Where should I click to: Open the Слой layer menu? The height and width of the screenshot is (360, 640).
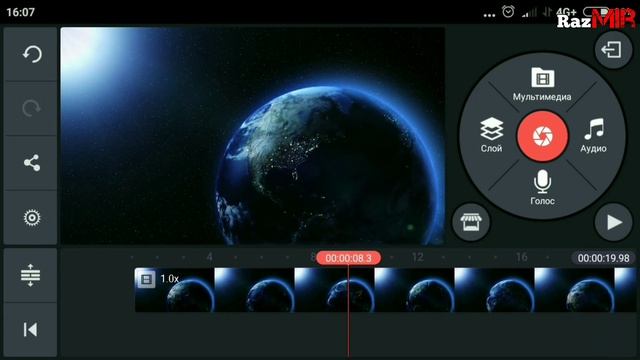coord(491,135)
